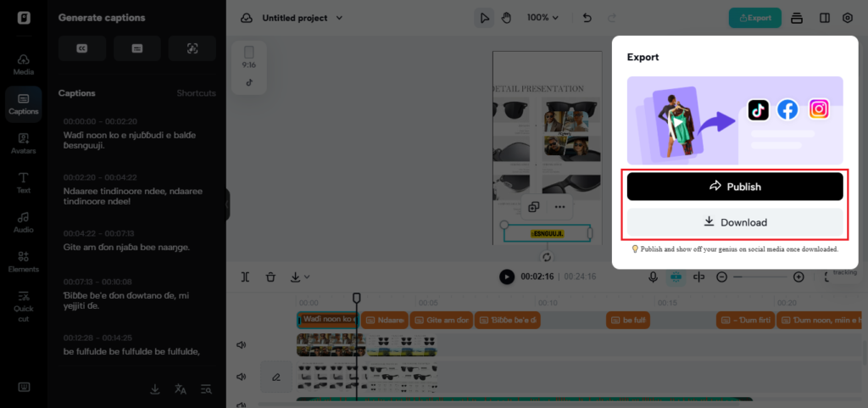Click the Publish button in Export panel

[x=734, y=187]
